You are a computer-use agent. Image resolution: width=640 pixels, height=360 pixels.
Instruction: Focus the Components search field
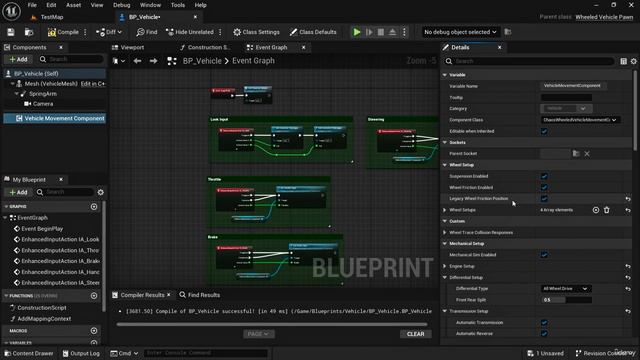pyautogui.click(x=71, y=59)
